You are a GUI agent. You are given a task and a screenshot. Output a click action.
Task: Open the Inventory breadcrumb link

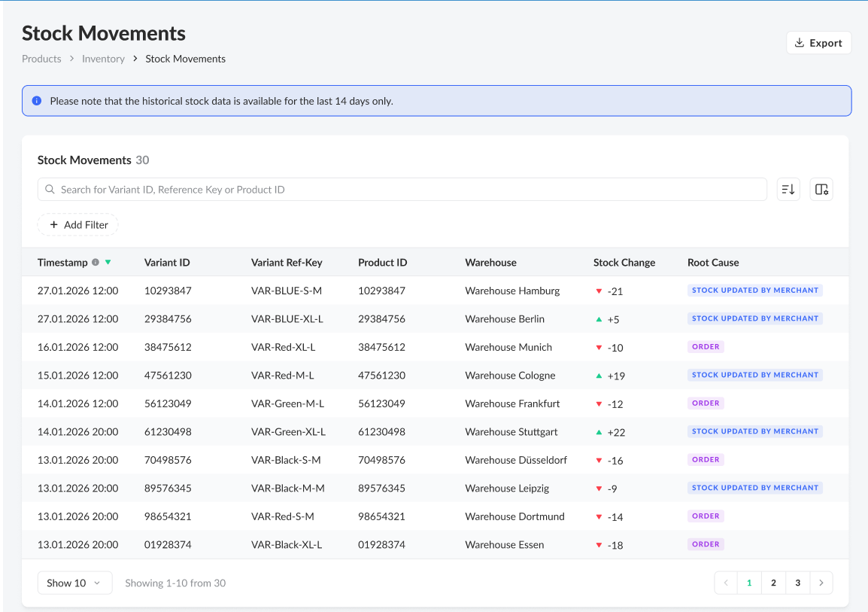point(103,59)
